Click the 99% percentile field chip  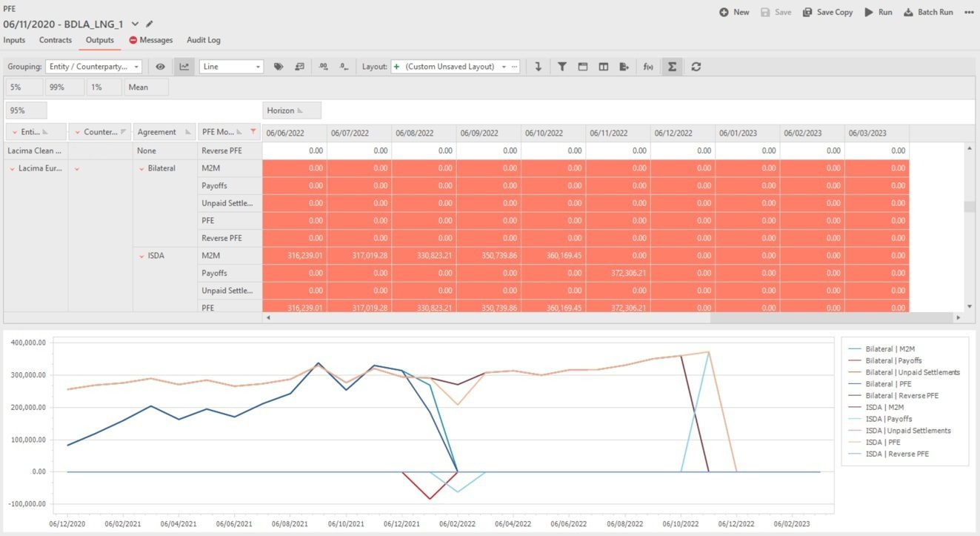click(x=56, y=87)
